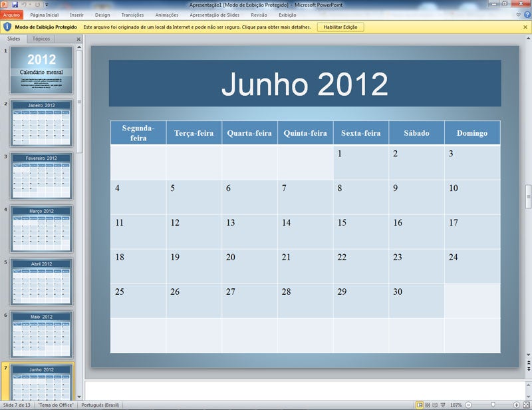Image resolution: width=532 pixels, height=410 pixels.
Task: Close the yellow protected view bar
Action: (525, 27)
